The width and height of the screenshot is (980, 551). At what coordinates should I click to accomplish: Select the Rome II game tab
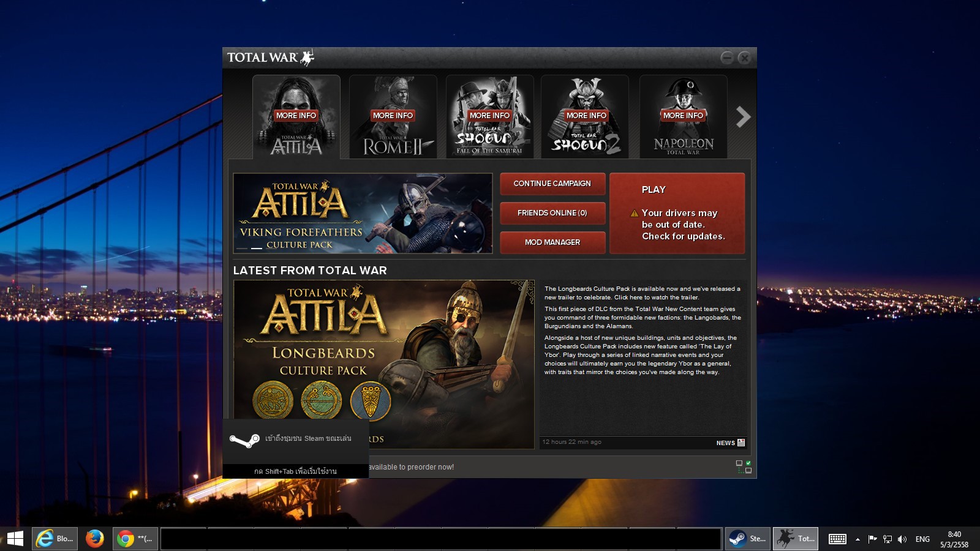coord(393,117)
